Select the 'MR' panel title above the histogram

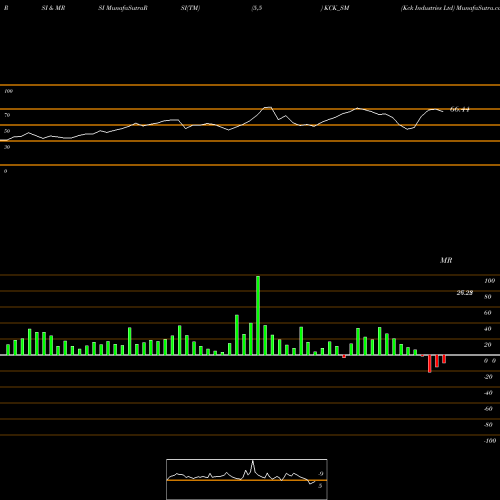click(446, 260)
